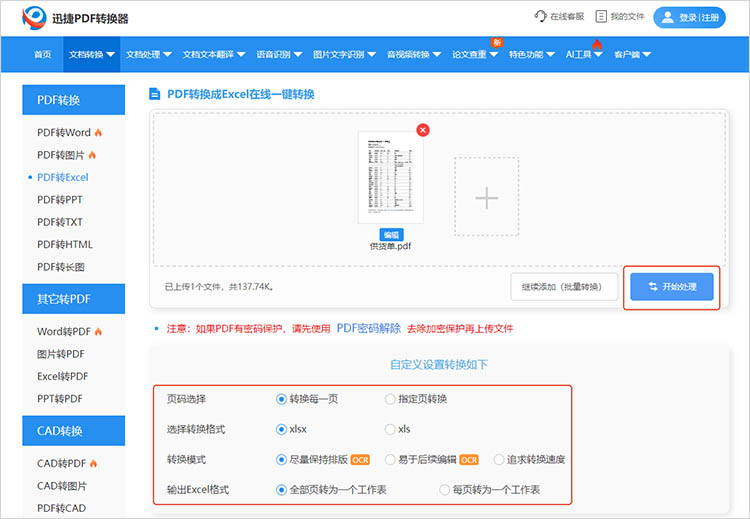Open PDF转Word in sidebar
The width and height of the screenshot is (750, 519).
coord(64,133)
